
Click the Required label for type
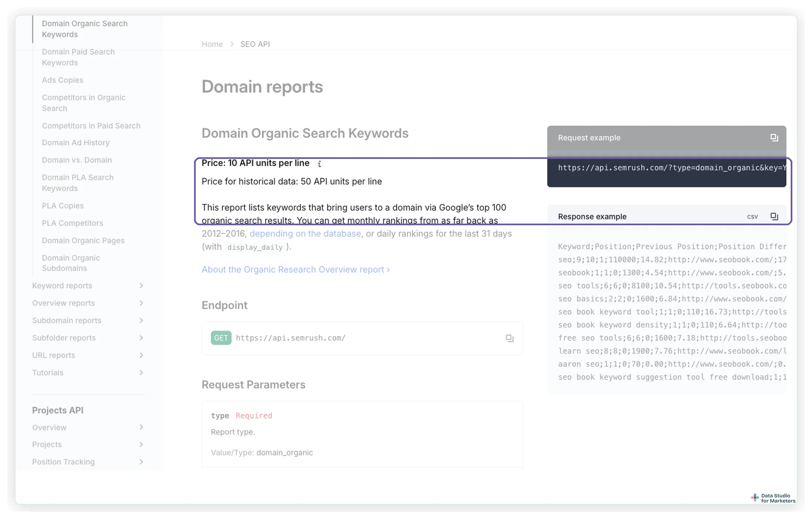point(254,416)
